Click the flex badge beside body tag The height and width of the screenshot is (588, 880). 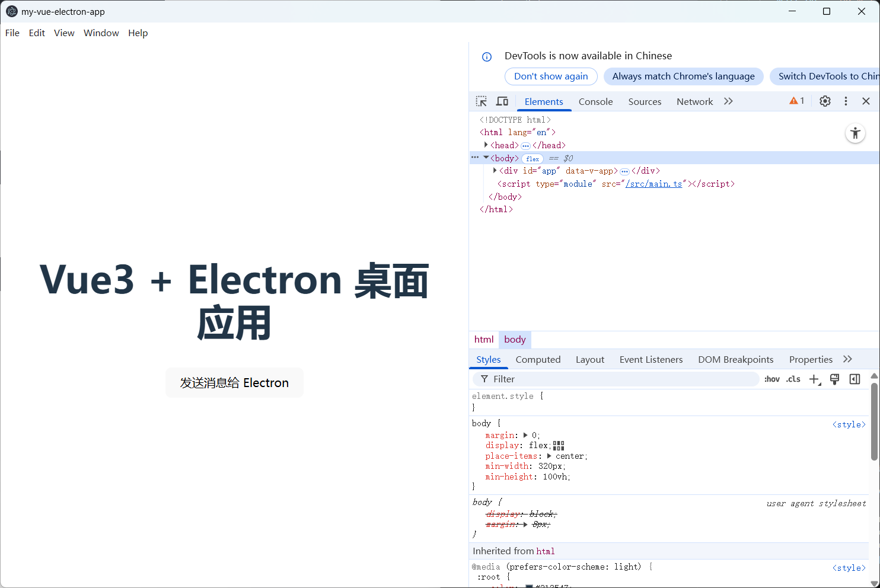click(x=532, y=158)
